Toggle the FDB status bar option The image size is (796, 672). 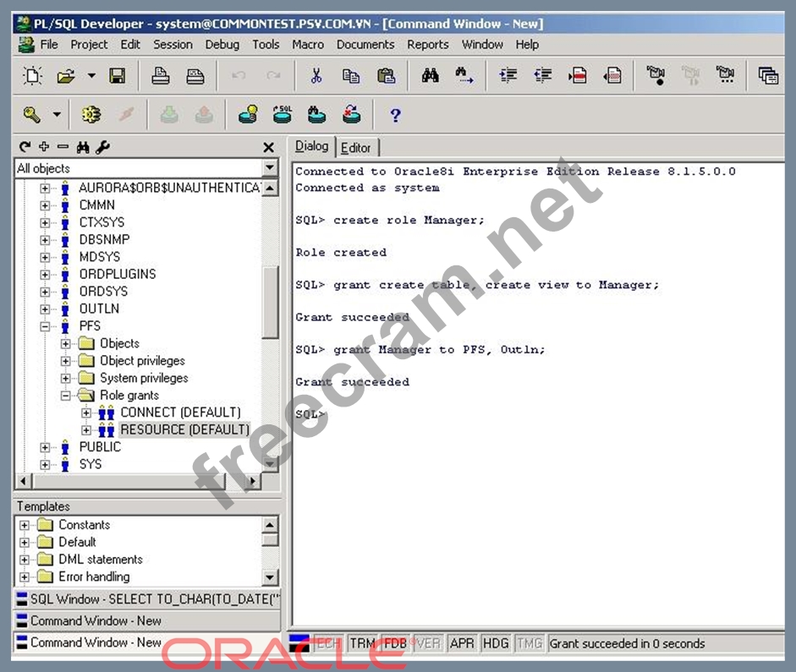395,643
